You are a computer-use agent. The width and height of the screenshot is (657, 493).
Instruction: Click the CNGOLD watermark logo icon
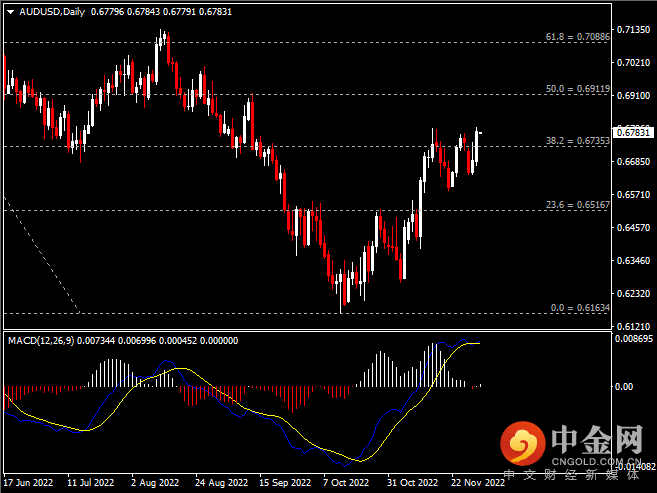click(522, 441)
